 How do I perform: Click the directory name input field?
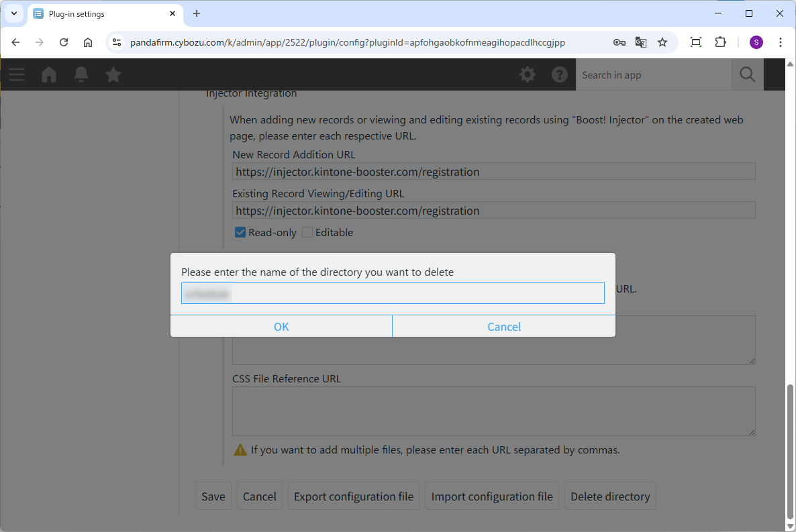[x=393, y=293]
